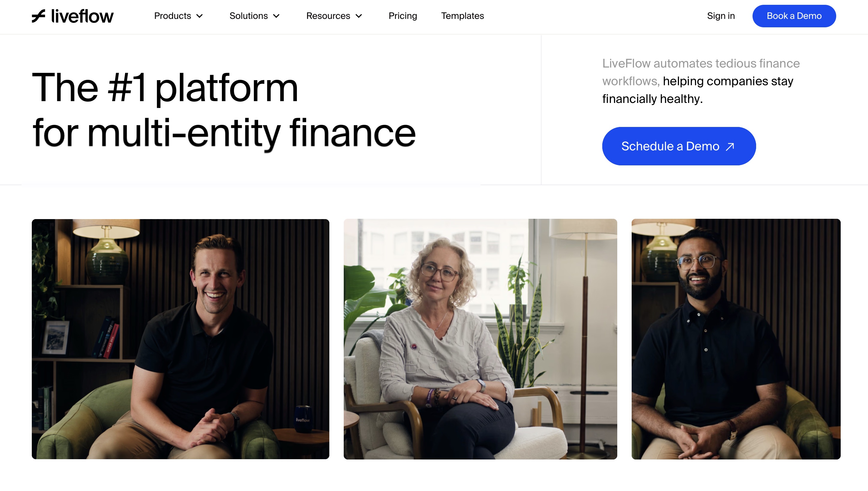Image resolution: width=868 pixels, height=491 pixels.
Task: Open the thumbnail of the man in black polo
Action: click(180, 339)
